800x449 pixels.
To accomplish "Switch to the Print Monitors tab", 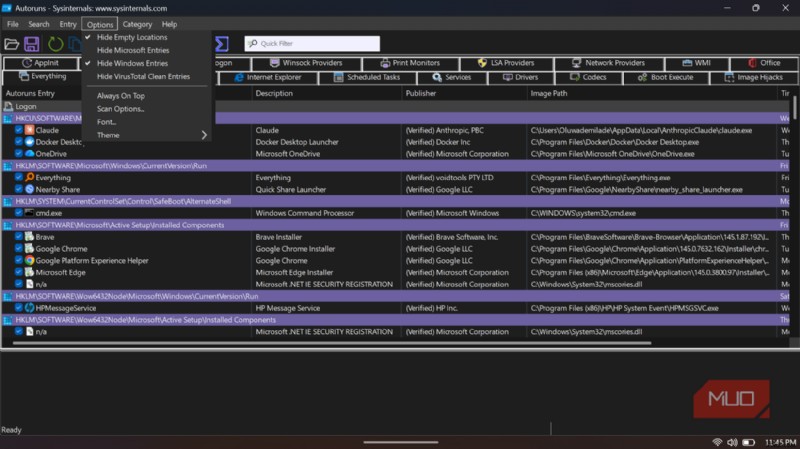I will 410,63.
